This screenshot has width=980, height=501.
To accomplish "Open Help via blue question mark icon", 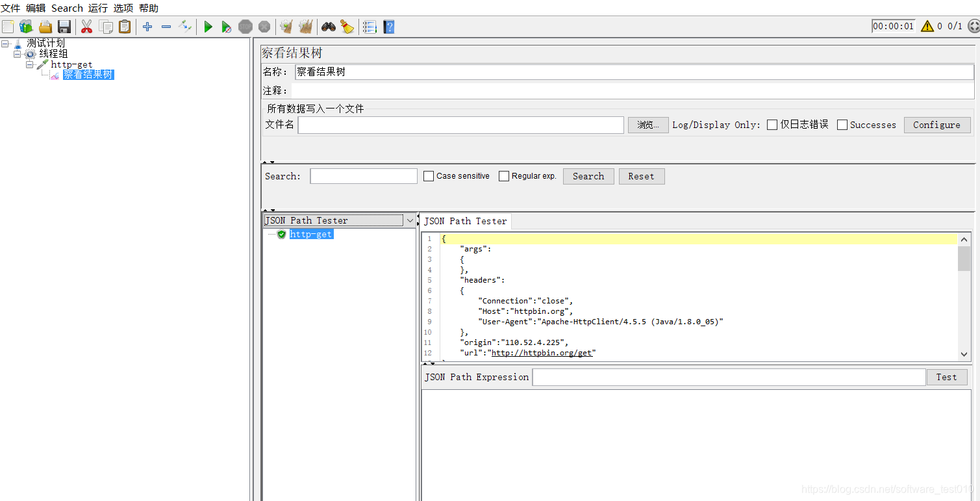I will point(388,27).
